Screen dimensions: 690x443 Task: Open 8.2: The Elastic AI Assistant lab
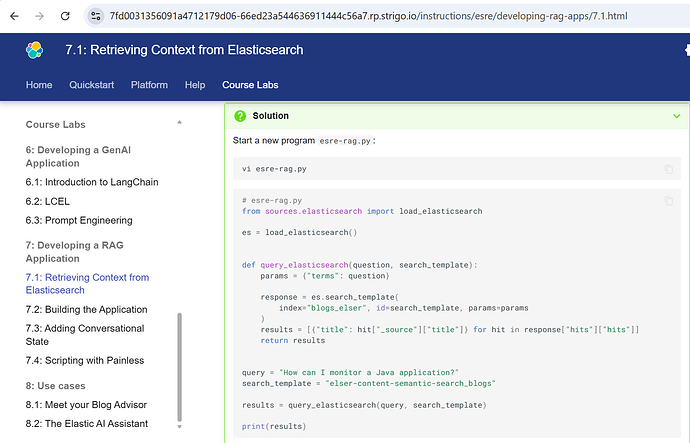pos(87,424)
